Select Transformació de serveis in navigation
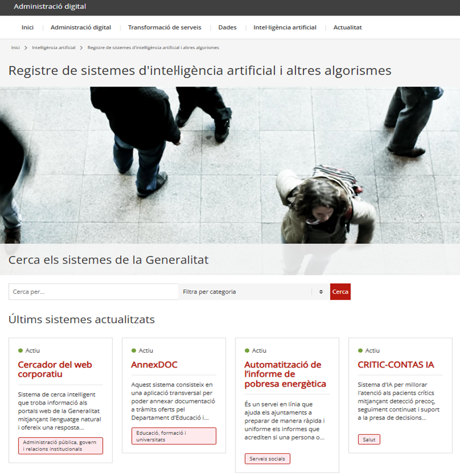Screen dimensions: 460x476 coord(165,27)
